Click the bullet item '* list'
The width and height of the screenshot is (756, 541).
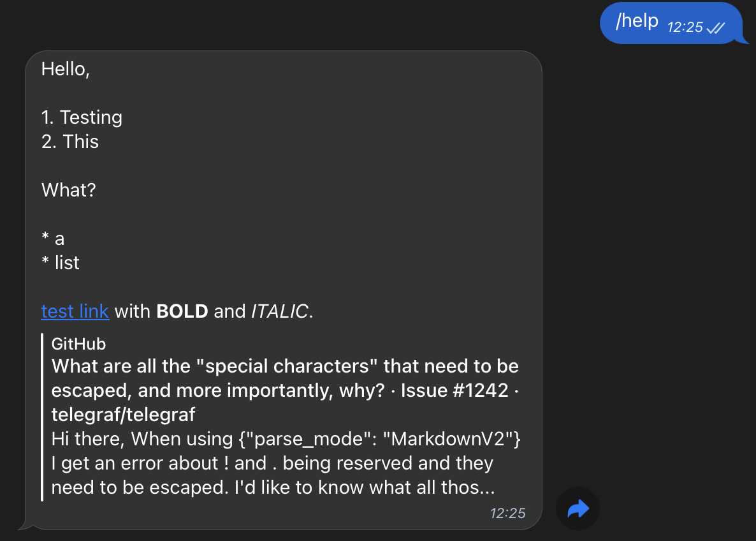(x=61, y=262)
